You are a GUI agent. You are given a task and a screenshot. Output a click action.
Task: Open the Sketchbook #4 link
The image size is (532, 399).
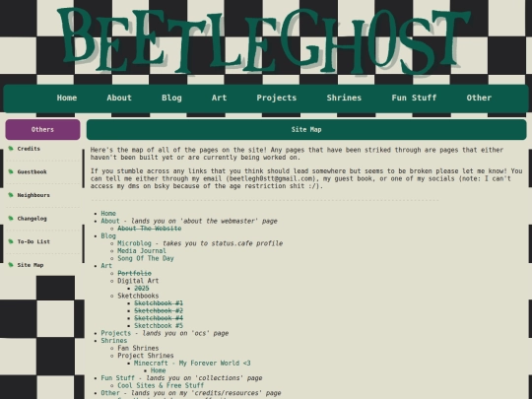(x=159, y=318)
